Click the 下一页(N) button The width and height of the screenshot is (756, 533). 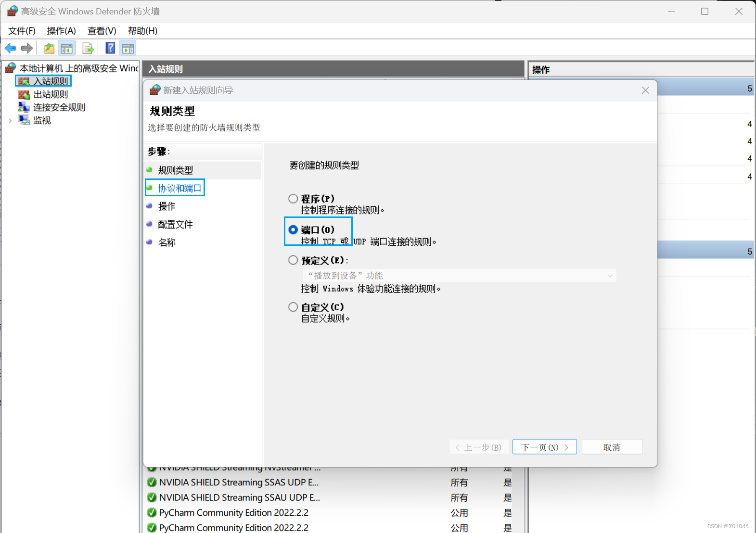(545, 447)
